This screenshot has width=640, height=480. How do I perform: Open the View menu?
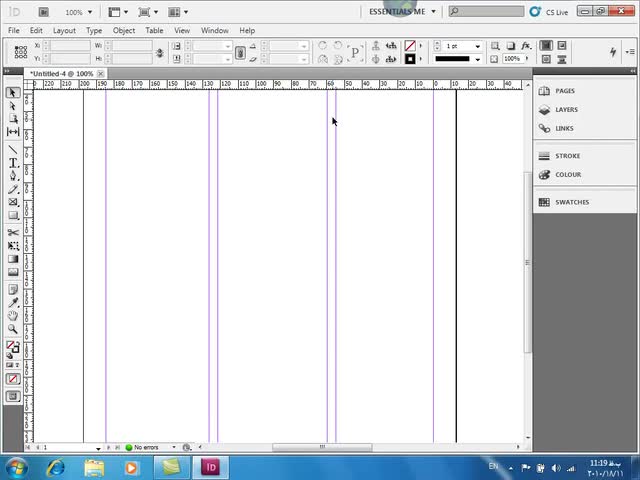pos(182,31)
